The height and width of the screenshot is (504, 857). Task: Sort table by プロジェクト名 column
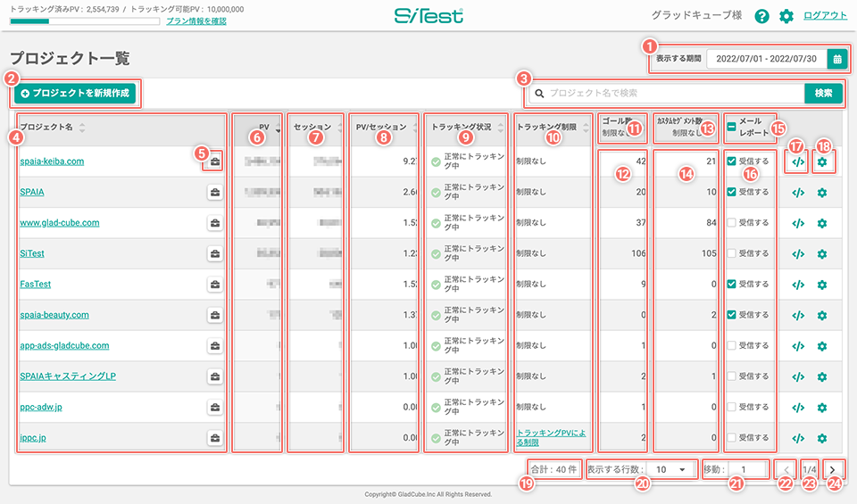point(82,128)
